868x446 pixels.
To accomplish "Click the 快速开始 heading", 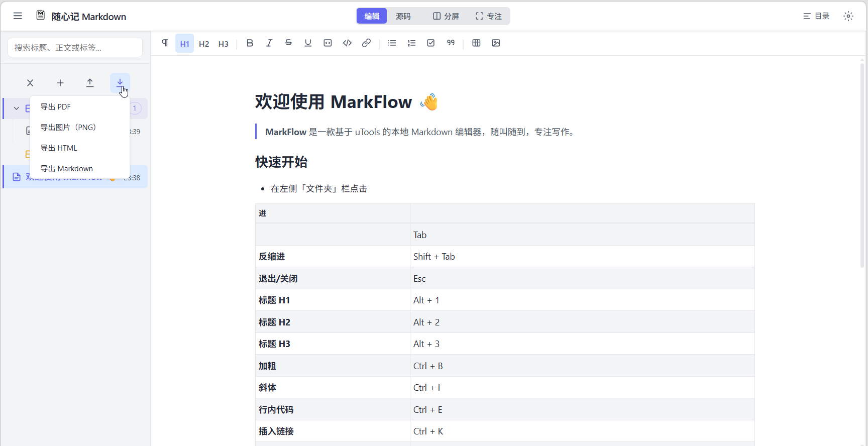I will pos(281,162).
